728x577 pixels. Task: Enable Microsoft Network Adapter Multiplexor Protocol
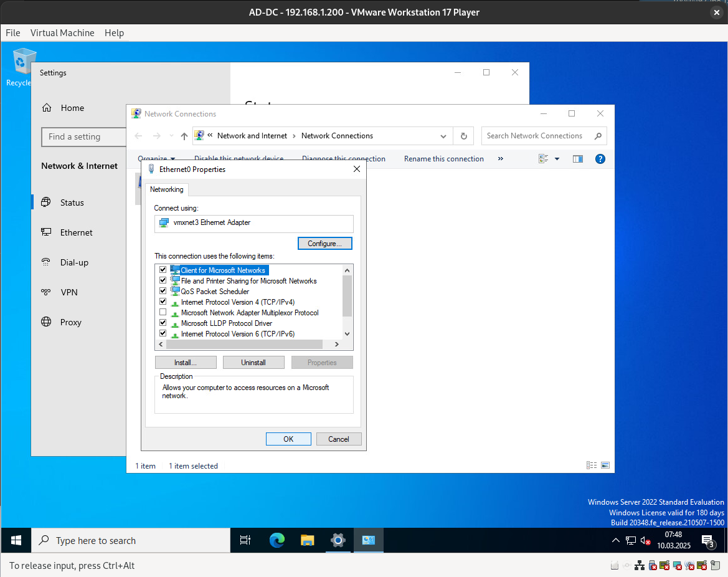pyautogui.click(x=163, y=313)
